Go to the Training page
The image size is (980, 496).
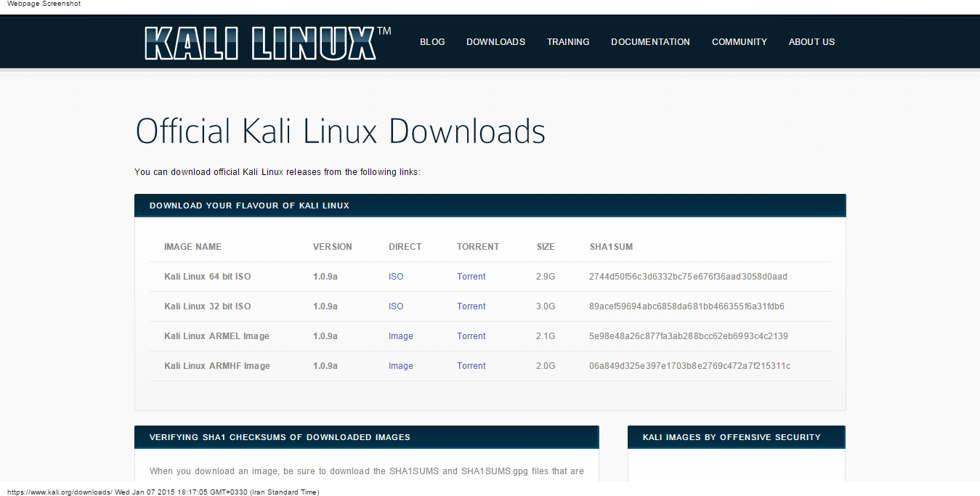tap(568, 42)
